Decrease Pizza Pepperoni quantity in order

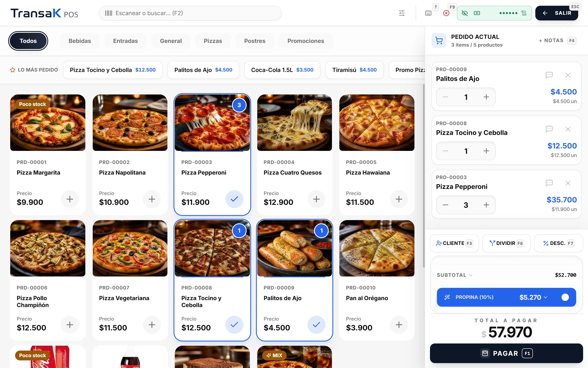(x=445, y=205)
